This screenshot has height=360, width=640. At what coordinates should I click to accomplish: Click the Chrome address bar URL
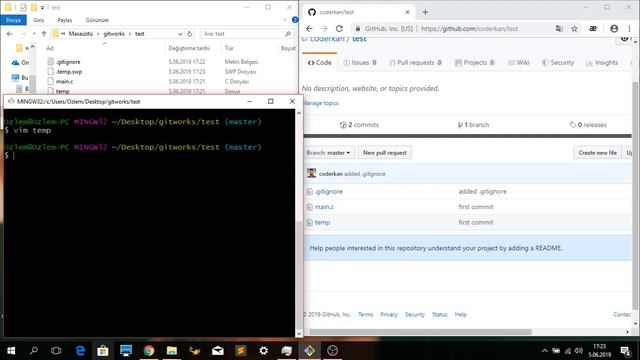coord(469,29)
